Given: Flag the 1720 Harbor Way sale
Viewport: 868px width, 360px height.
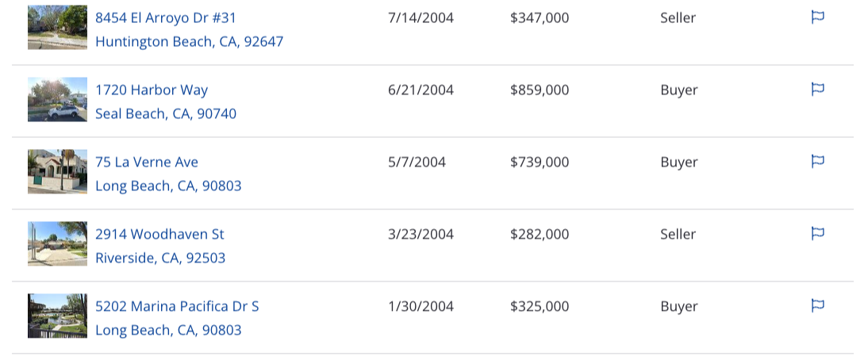Looking at the screenshot, I should point(818,89).
